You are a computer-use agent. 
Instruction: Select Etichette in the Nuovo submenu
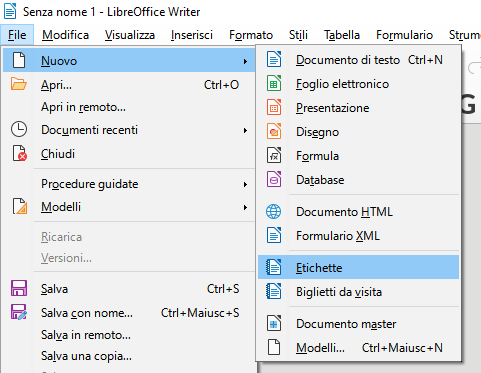point(358,267)
